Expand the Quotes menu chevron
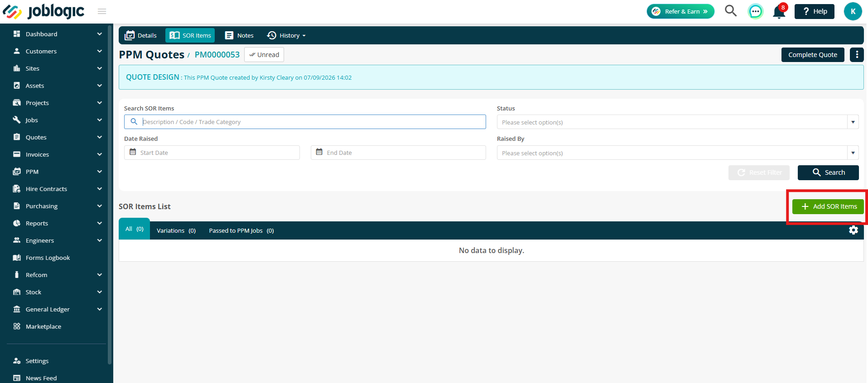The width and height of the screenshot is (868, 383). [100, 137]
